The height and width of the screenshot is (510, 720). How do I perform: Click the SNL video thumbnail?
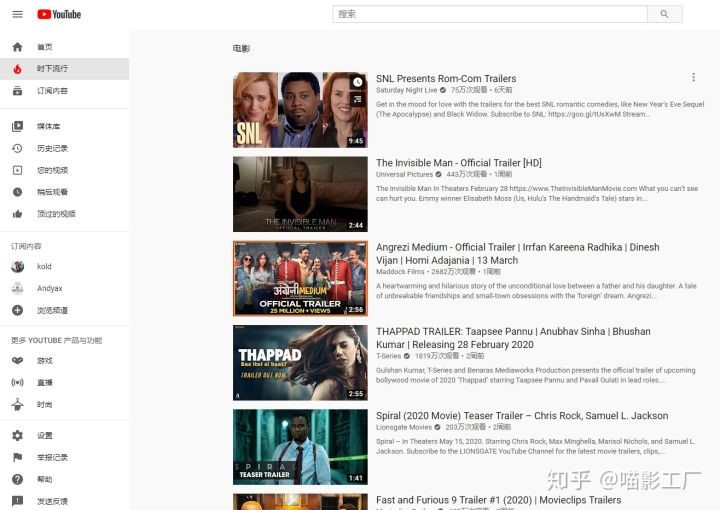point(300,110)
